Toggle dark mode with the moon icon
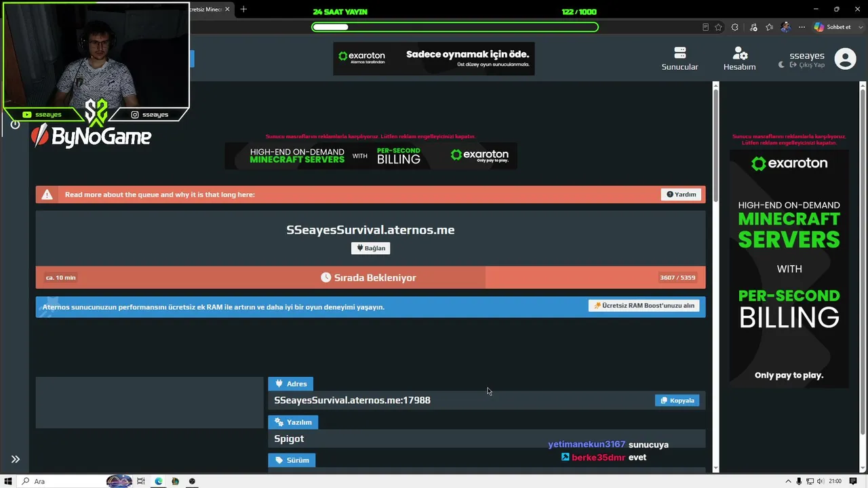868x488 pixels. coord(781,65)
